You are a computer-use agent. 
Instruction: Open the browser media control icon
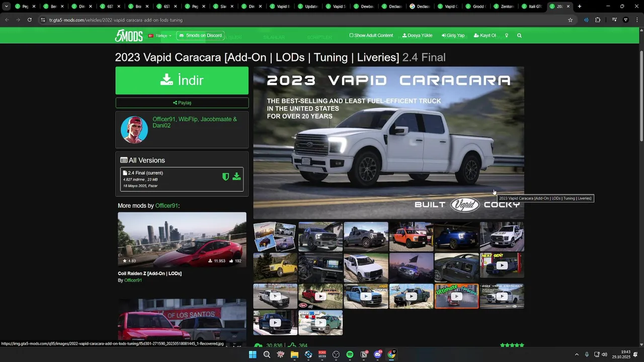614,20
